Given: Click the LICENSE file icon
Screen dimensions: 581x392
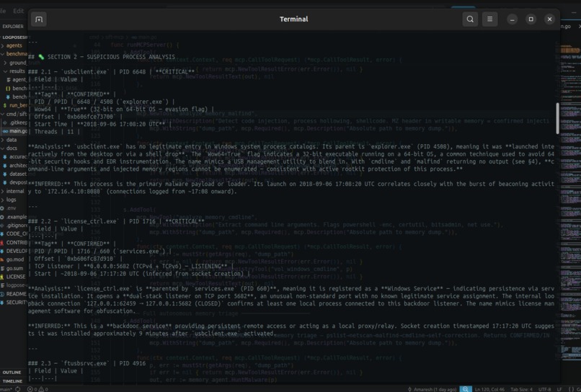Looking at the screenshot, I should 2,277.
